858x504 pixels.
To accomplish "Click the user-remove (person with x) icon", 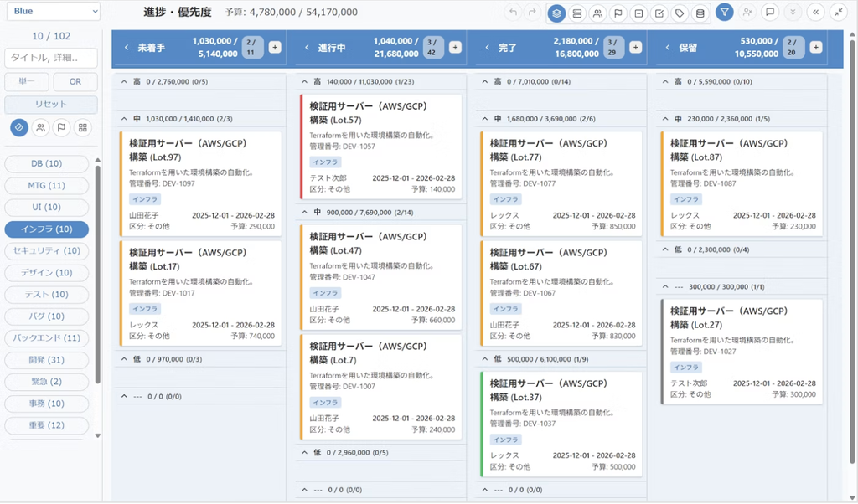I will tap(747, 12).
